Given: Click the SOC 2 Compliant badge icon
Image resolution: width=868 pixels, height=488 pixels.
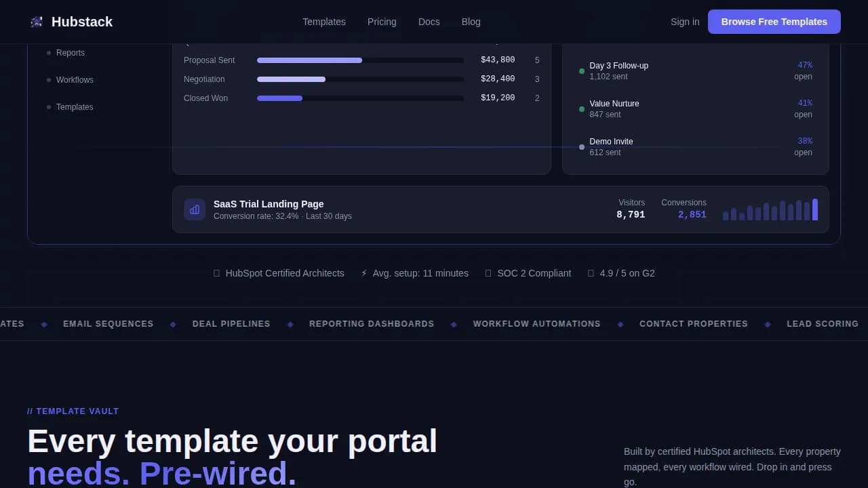Looking at the screenshot, I should pos(488,273).
